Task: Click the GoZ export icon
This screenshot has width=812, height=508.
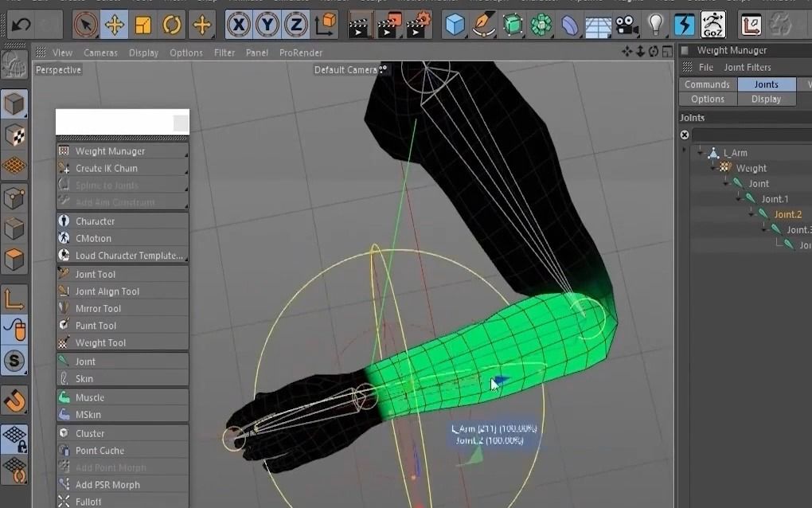Action: pyautogui.click(x=712, y=25)
